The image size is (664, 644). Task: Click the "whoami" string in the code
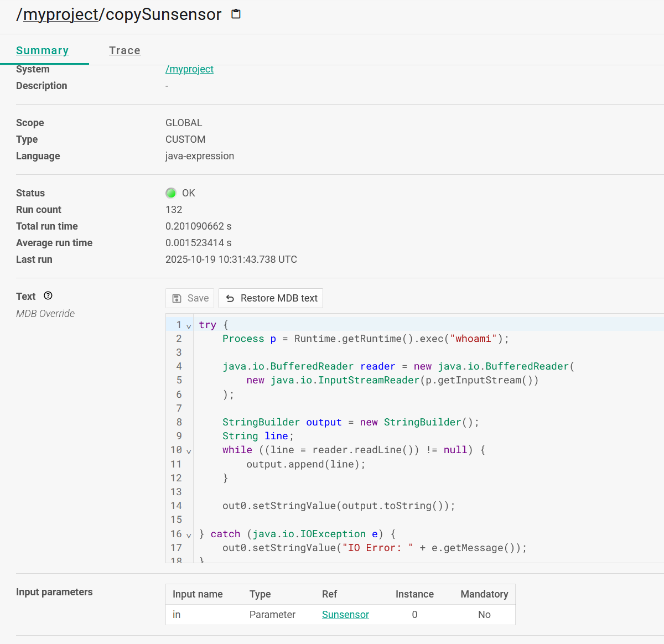point(473,339)
